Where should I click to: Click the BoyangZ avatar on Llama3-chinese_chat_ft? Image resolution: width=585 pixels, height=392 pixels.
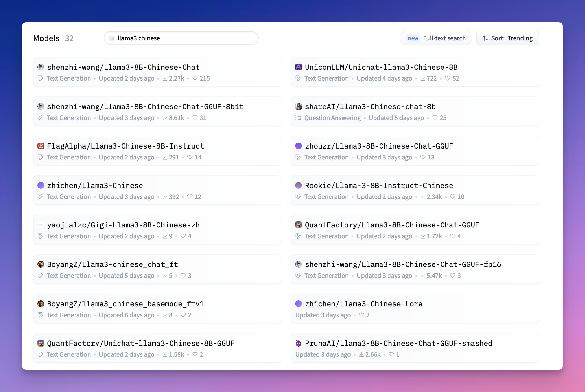[41, 264]
